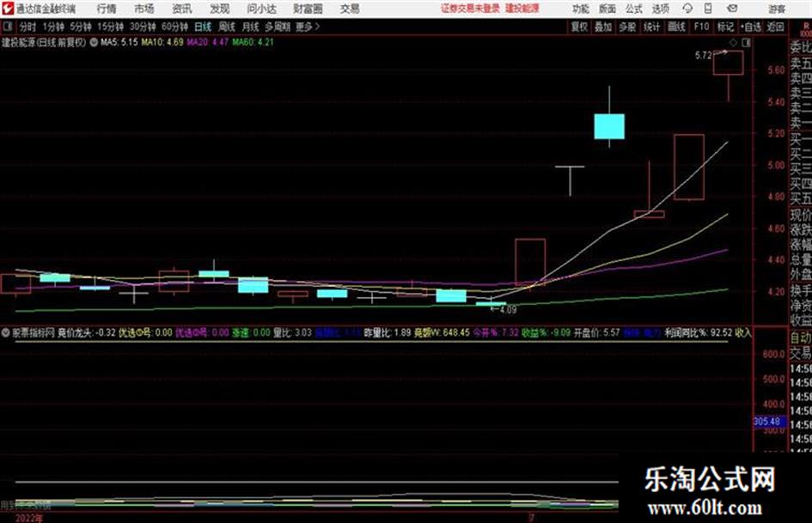
Task: Click the MA60: 4.21 indicator value
Action: point(253,42)
